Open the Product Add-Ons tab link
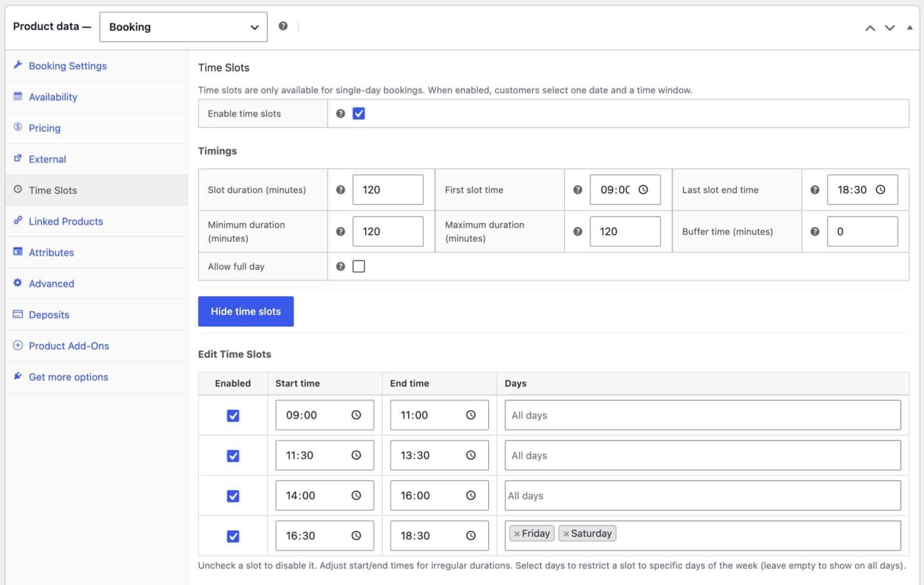Screen dimensions: 924x585 pyautogui.click(x=69, y=346)
